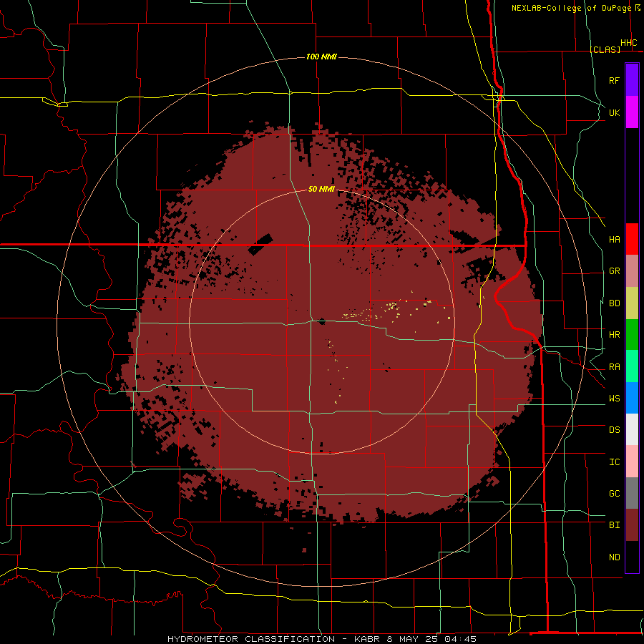Select the BD yellow legend swatch
644x644 pixels.
coord(632,303)
